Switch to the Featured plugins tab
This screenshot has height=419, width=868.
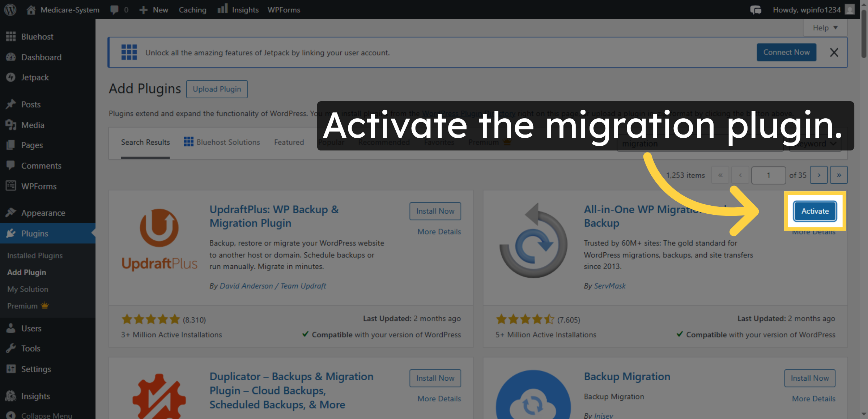288,142
